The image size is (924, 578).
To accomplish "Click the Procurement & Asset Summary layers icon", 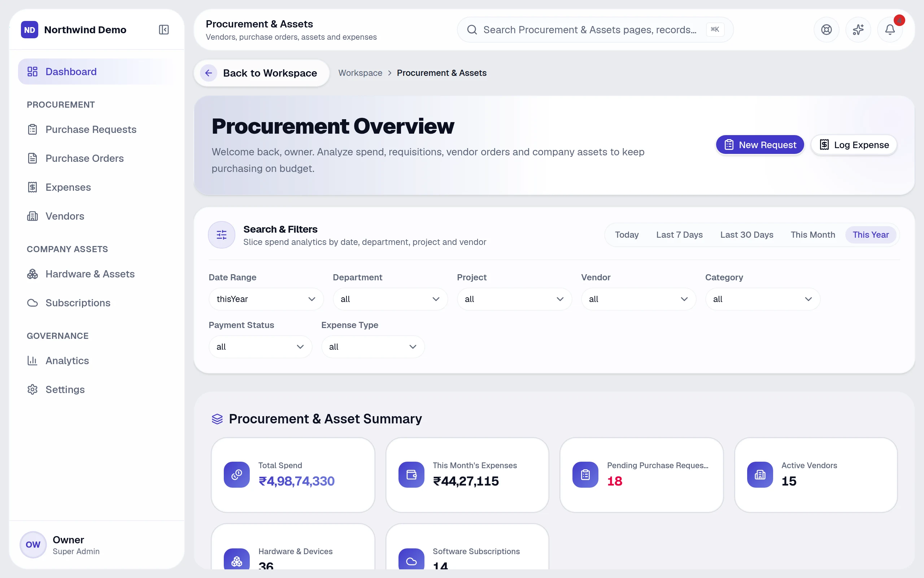I will (217, 419).
